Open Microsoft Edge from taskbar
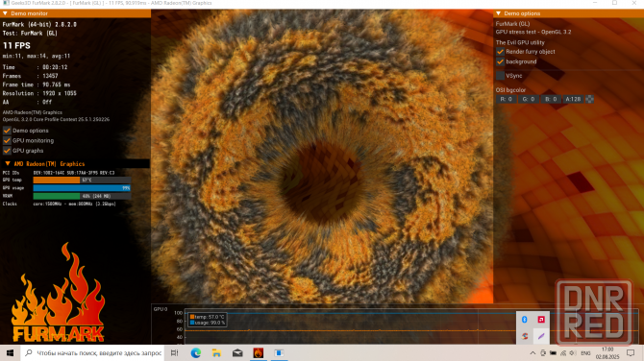The image size is (644, 361). pyautogui.click(x=196, y=352)
